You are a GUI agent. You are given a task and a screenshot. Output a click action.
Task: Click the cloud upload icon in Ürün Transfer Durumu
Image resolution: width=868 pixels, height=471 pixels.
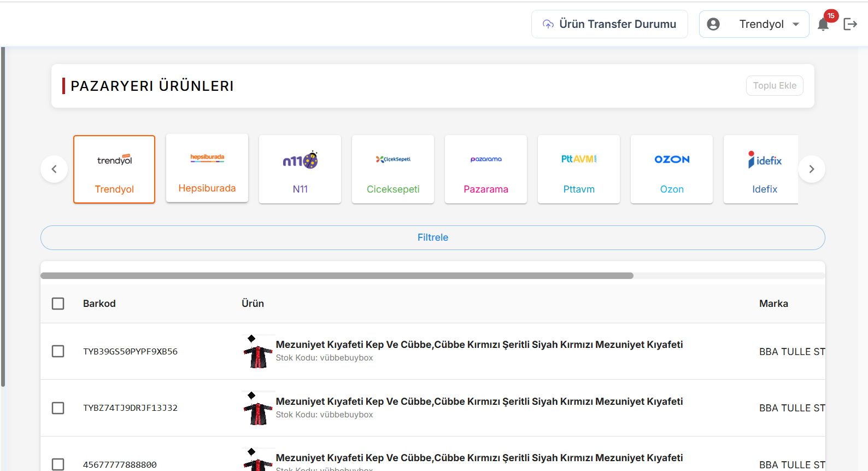(548, 24)
